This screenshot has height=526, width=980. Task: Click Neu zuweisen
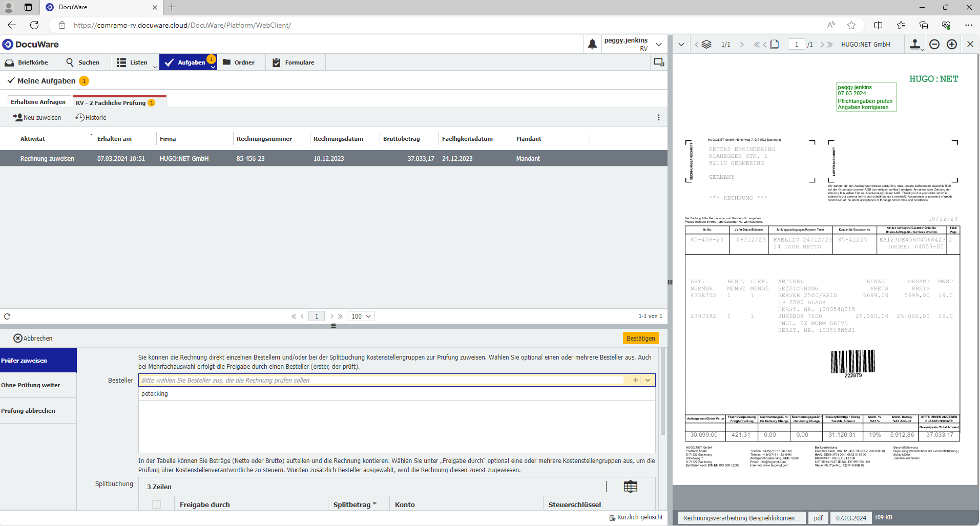[37, 118]
